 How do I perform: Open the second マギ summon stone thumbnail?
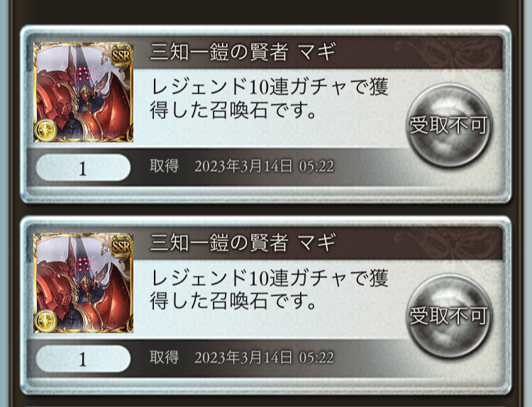(83, 283)
